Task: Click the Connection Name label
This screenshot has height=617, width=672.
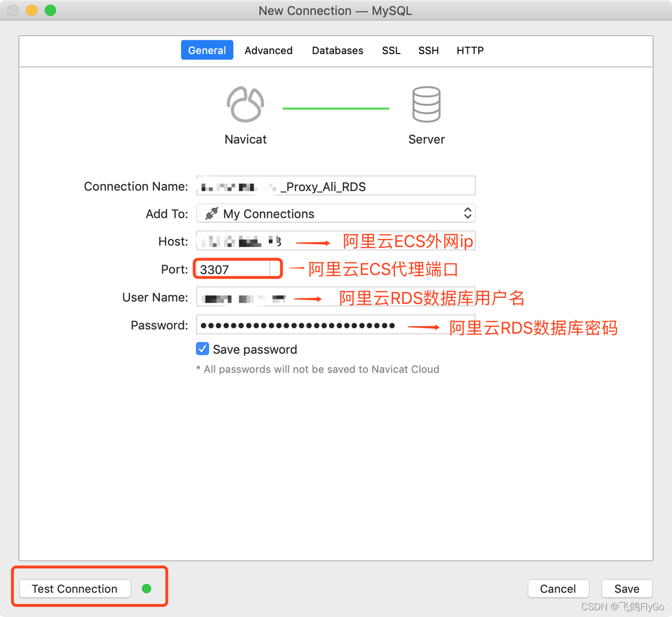Action: [136, 186]
